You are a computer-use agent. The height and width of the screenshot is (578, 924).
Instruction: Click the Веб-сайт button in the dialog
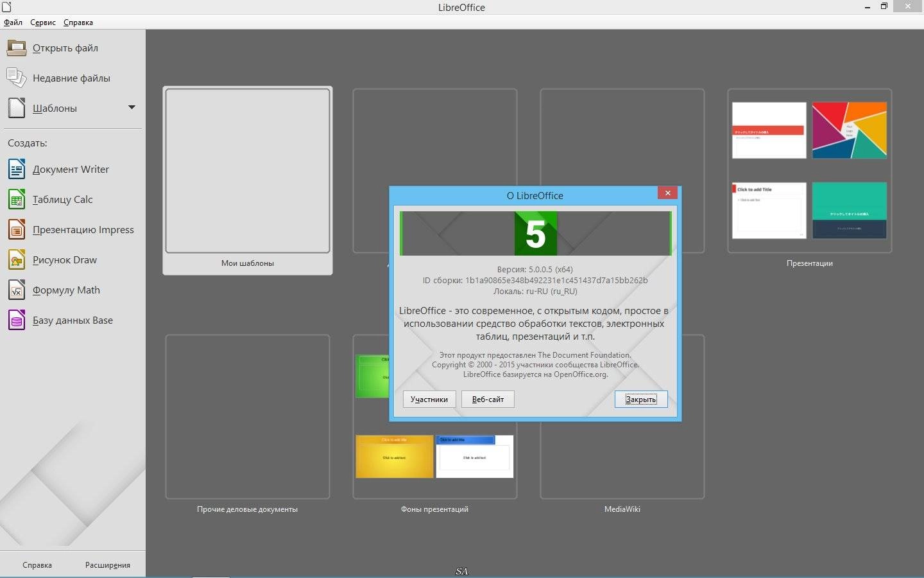coord(488,399)
